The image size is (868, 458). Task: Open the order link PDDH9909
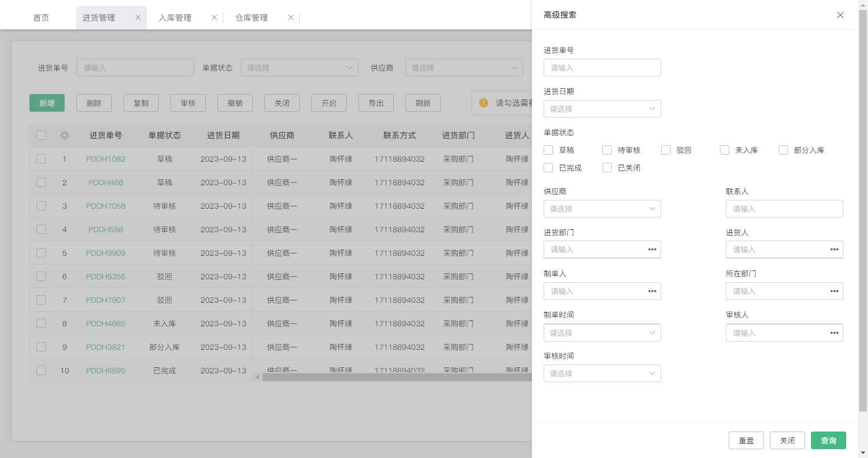tap(106, 253)
